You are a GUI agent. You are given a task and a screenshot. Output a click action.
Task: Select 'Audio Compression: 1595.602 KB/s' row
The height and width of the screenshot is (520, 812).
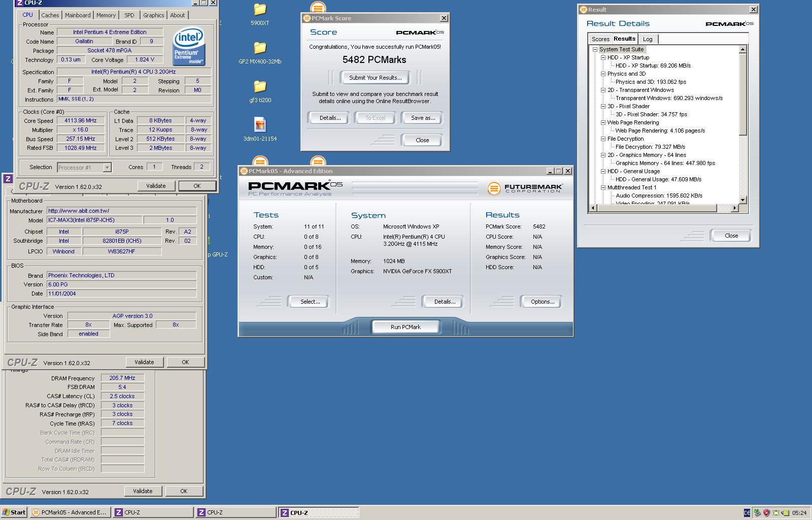[x=659, y=196]
